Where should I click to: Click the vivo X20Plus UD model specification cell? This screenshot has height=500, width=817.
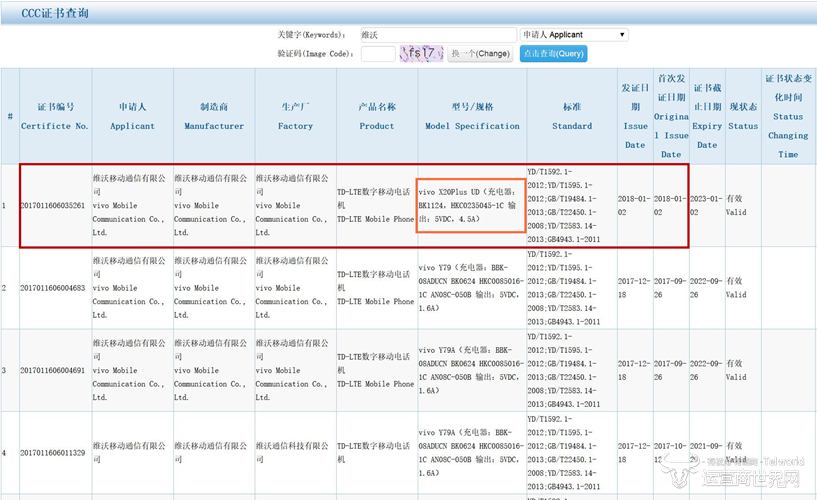[470, 205]
